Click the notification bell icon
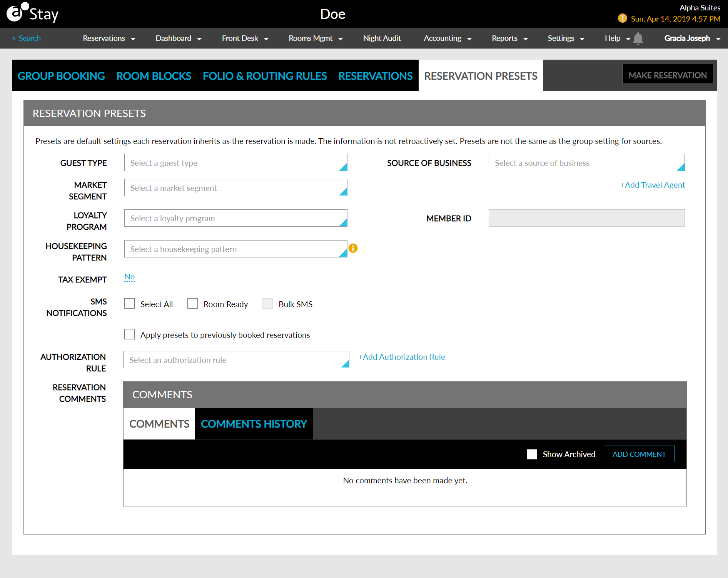This screenshot has width=728, height=578. click(639, 38)
